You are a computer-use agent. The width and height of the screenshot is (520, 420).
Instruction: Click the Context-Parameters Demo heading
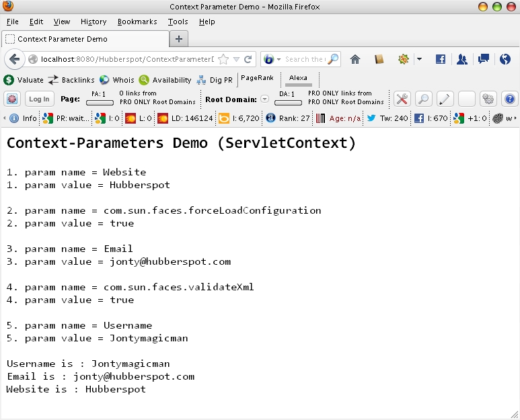point(181,143)
